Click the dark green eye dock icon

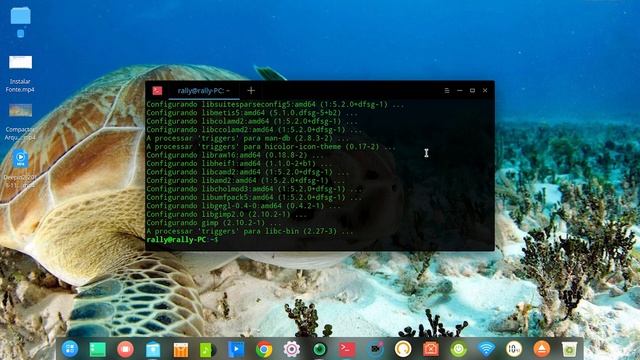(320, 349)
